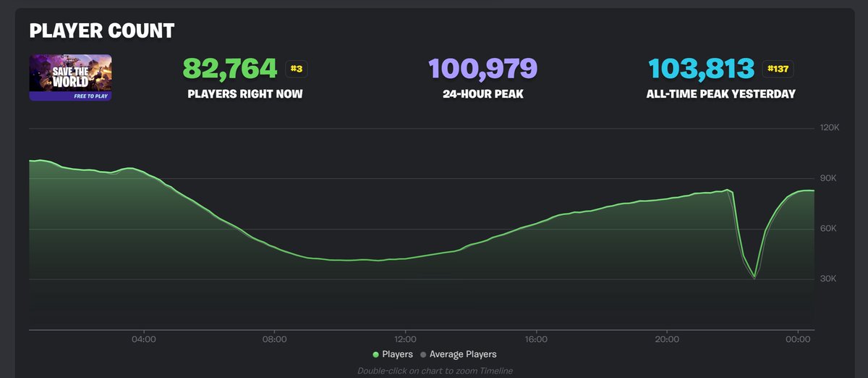Select the 82,764 players right now value
Screen dimensions: 868x378
pos(230,69)
